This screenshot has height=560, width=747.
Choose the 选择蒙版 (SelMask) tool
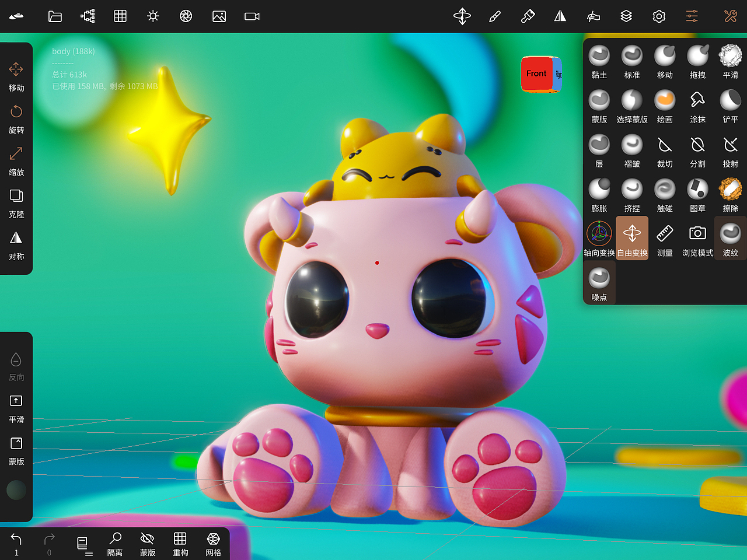point(632,106)
